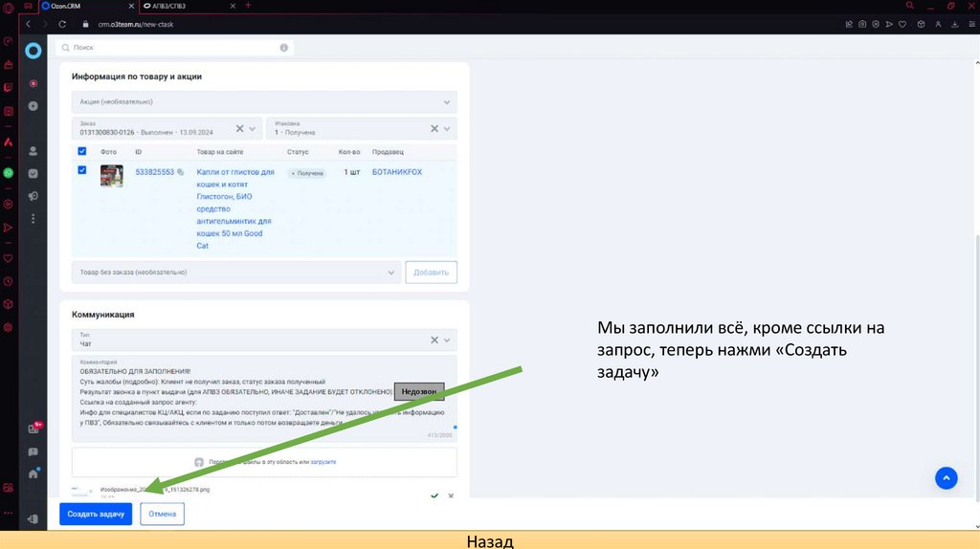Open the Easy Setup menu icon

click(971, 24)
